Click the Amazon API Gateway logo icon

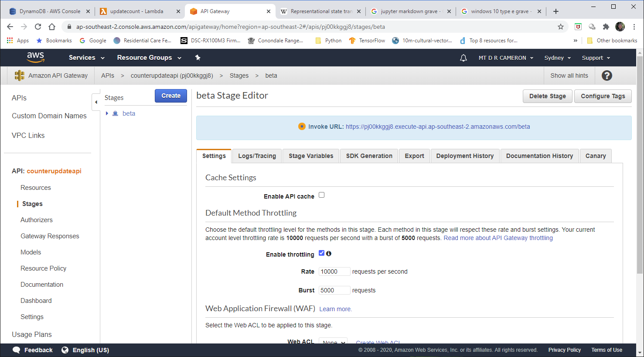click(19, 76)
